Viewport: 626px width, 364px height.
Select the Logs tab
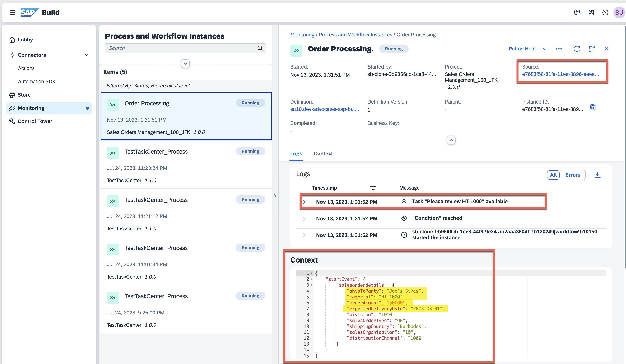pyautogui.click(x=296, y=153)
